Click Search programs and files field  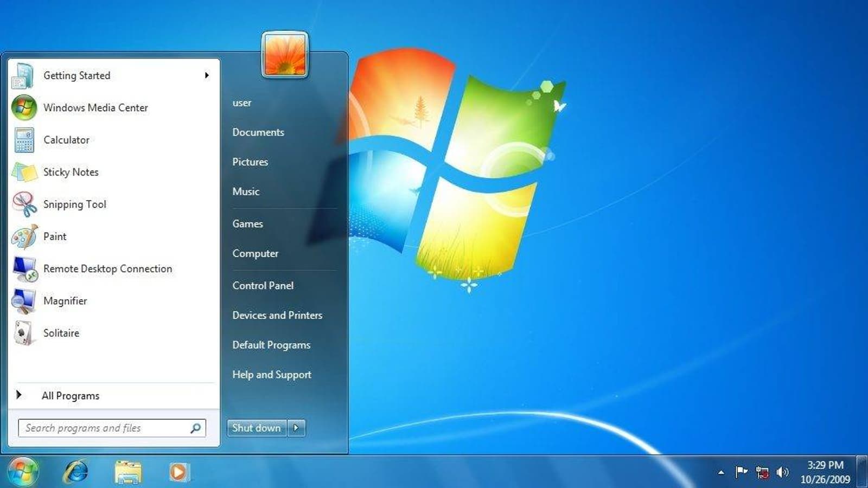[x=112, y=428]
